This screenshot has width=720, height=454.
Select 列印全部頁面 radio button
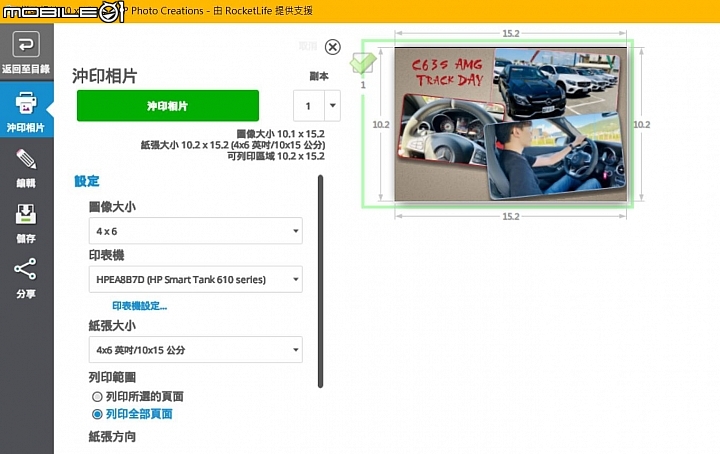97,414
